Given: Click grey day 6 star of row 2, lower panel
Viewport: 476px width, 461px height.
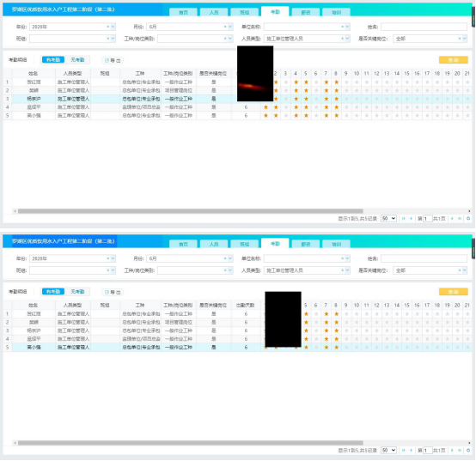Looking at the screenshot, I should pos(316,322).
